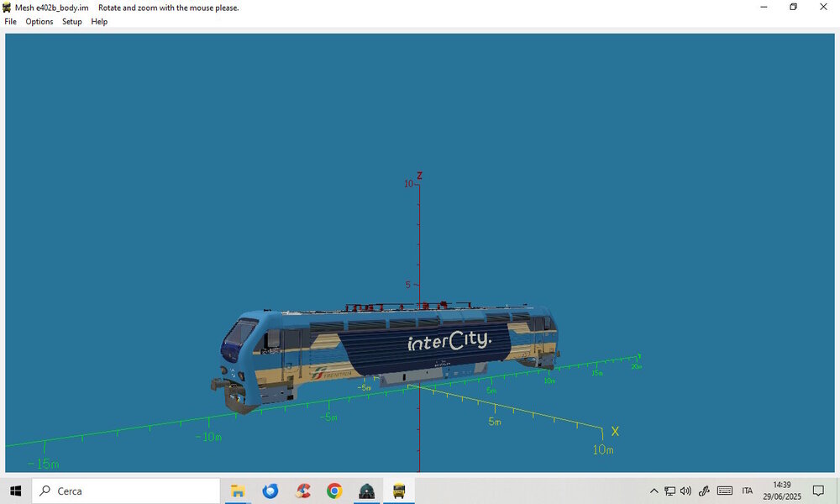Click the Cerca search field
This screenshot has height=504, width=840.
pyautogui.click(x=126, y=491)
